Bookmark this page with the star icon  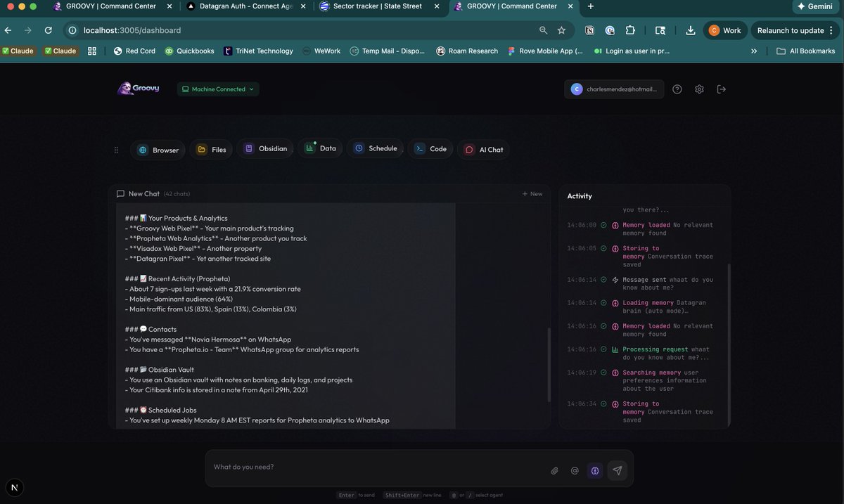click(561, 30)
